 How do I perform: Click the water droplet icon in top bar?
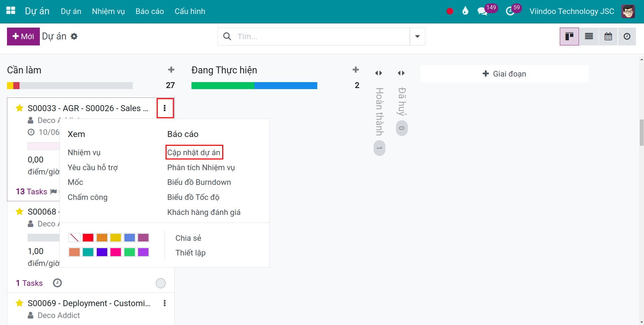pyautogui.click(x=465, y=11)
